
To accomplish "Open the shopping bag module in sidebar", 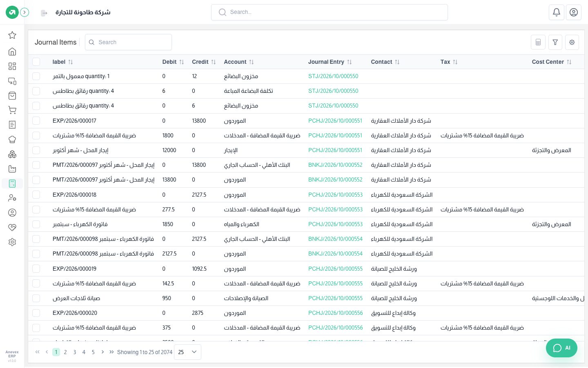I will click(x=12, y=96).
